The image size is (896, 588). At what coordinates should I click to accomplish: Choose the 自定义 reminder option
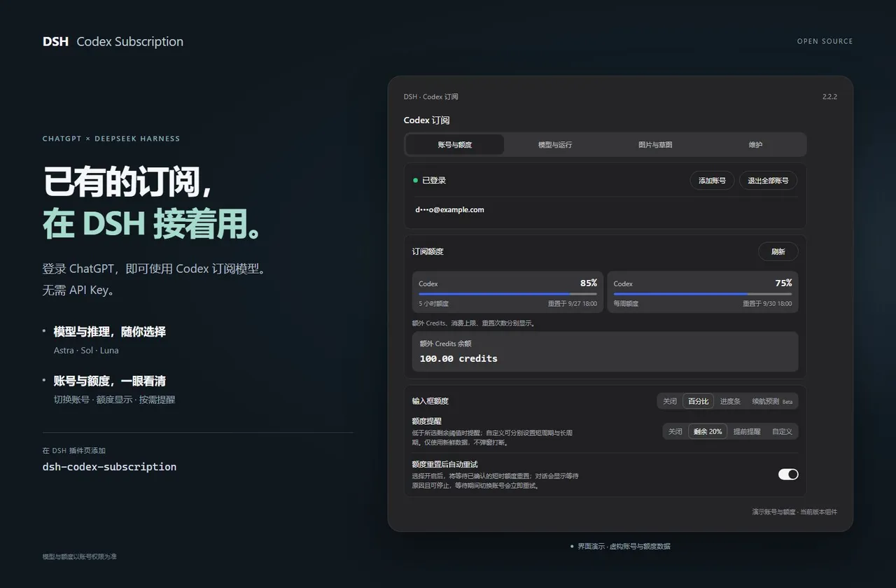[x=782, y=432]
